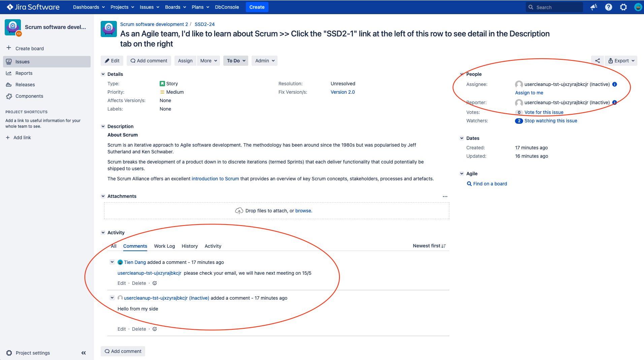Open the Boards menu
Screen dimensions: 644x360
point(175,7)
